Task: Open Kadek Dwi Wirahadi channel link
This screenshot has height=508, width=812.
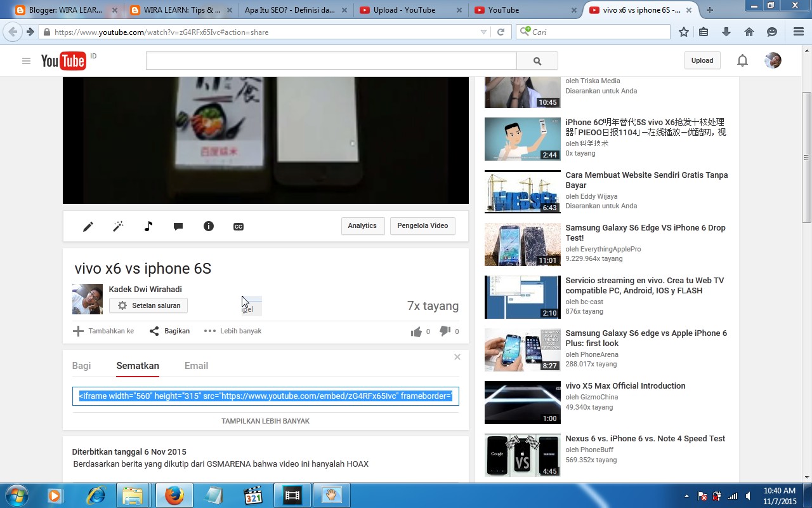Action: pos(145,289)
